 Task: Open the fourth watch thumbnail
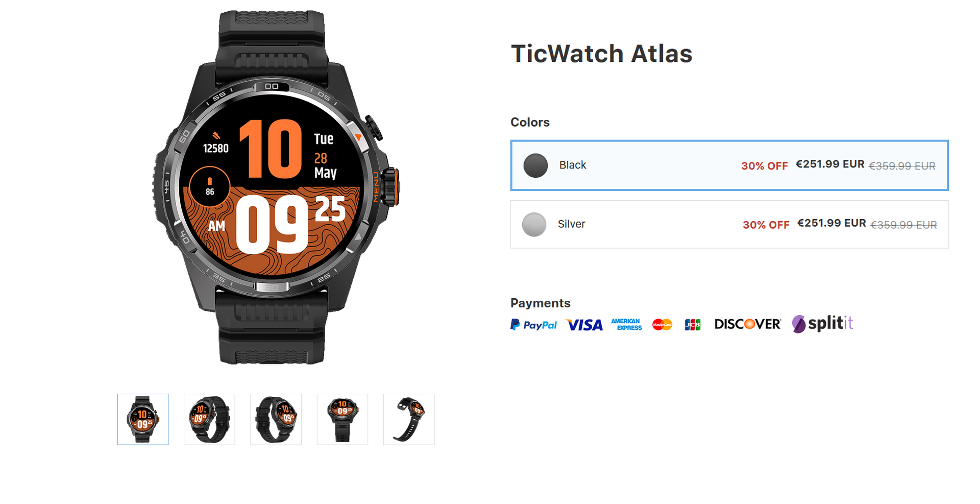[342, 419]
